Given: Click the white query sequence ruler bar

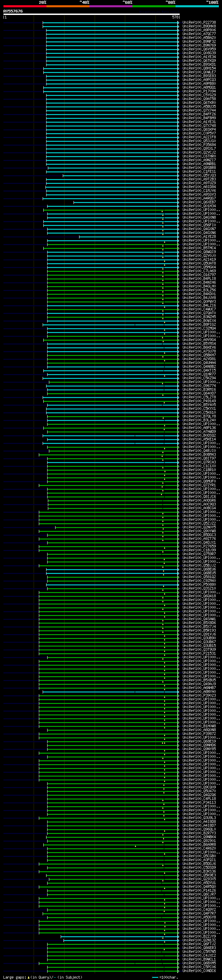Looking at the screenshot, I should [x=91, y=14].
